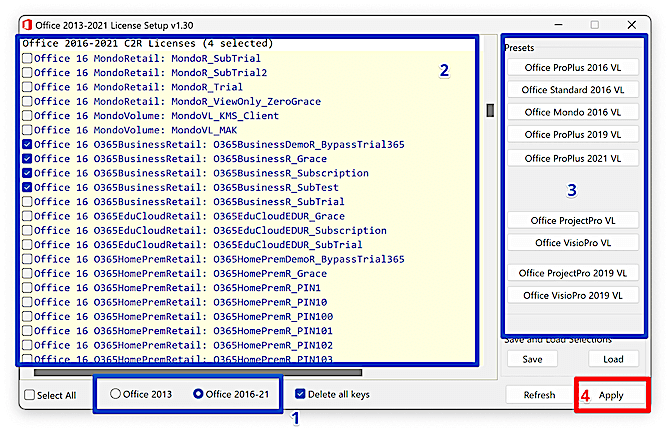Check O365EduCloudEDUR_SubTrial checkbox

tap(27, 245)
